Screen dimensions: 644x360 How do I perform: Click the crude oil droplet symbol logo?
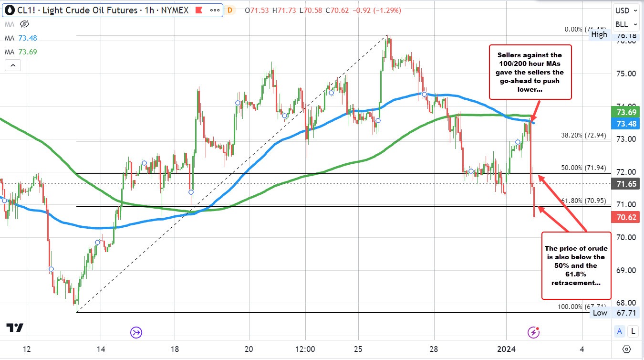[x=9, y=10]
